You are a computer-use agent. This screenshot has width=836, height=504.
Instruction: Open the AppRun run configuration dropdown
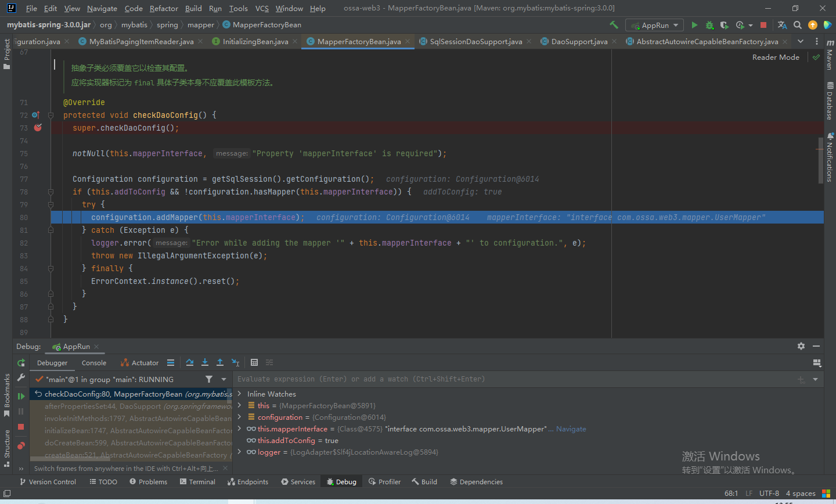(654, 25)
